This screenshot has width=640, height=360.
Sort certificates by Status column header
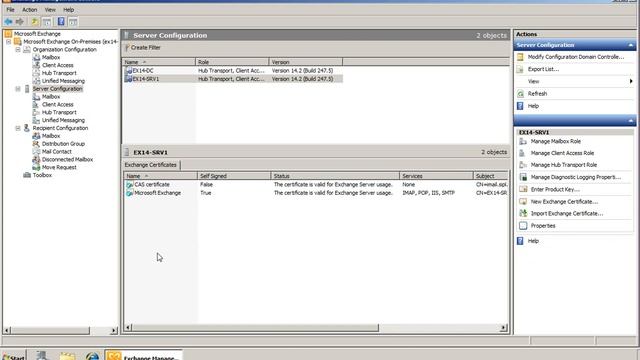pos(335,176)
